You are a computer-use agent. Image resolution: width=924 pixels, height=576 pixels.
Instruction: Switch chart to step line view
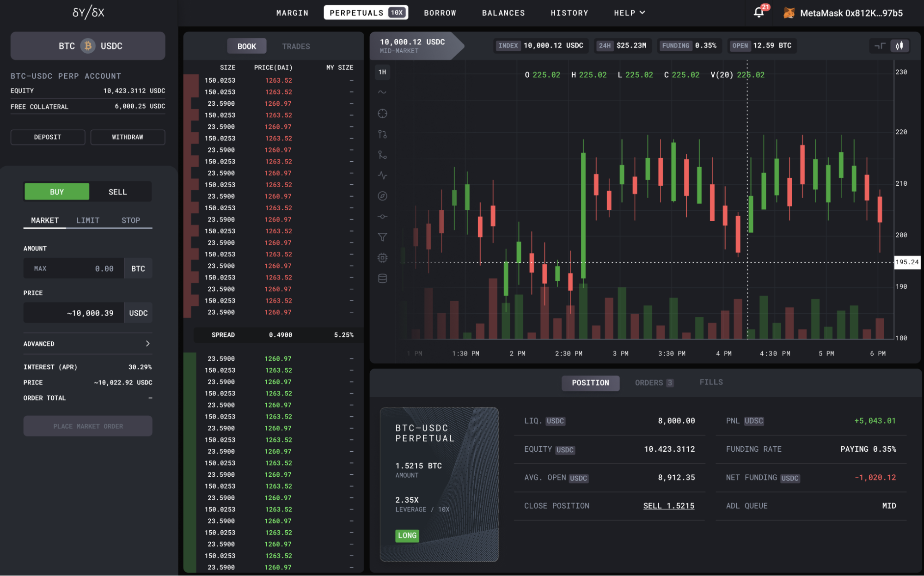(880, 46)
